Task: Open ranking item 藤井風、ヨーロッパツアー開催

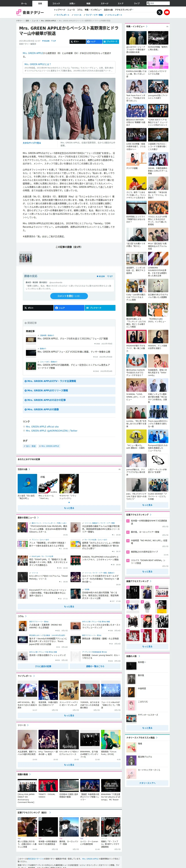Action: point(145,532)
